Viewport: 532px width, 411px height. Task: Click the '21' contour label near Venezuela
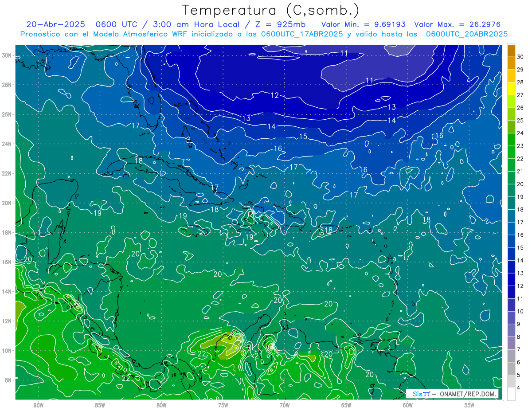coord(258,356)
